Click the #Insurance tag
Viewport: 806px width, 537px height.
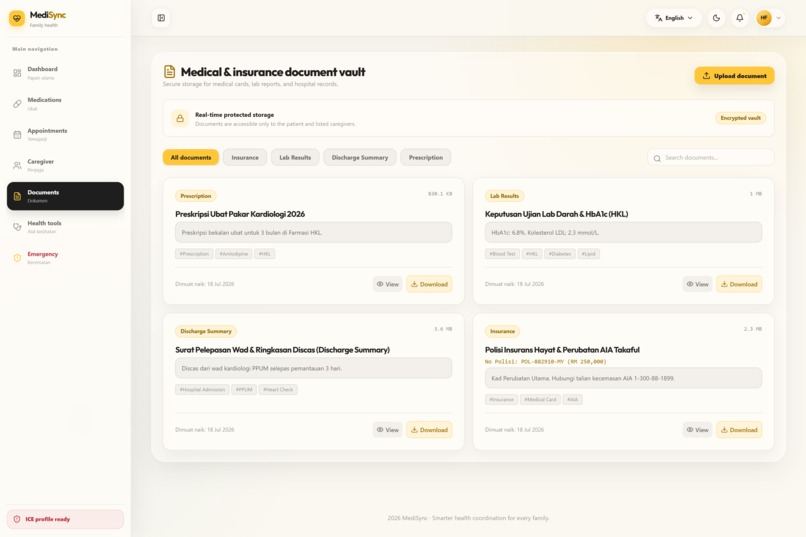point(501,399)
